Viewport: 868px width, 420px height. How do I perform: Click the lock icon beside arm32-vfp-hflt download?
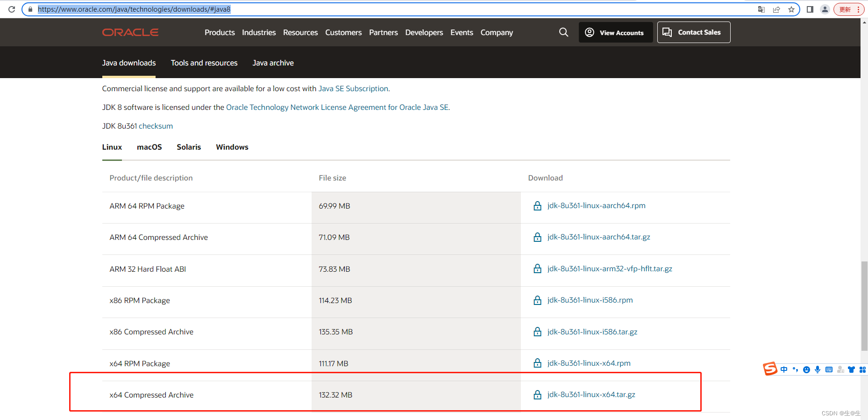pos(538,268)
